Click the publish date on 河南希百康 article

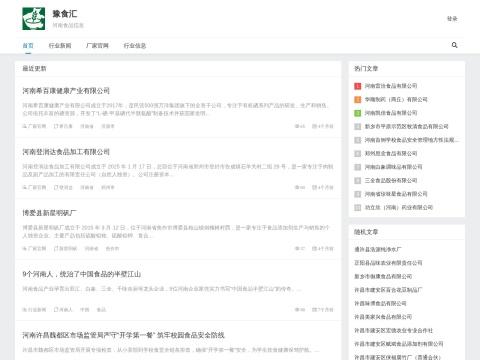point(323,126)
